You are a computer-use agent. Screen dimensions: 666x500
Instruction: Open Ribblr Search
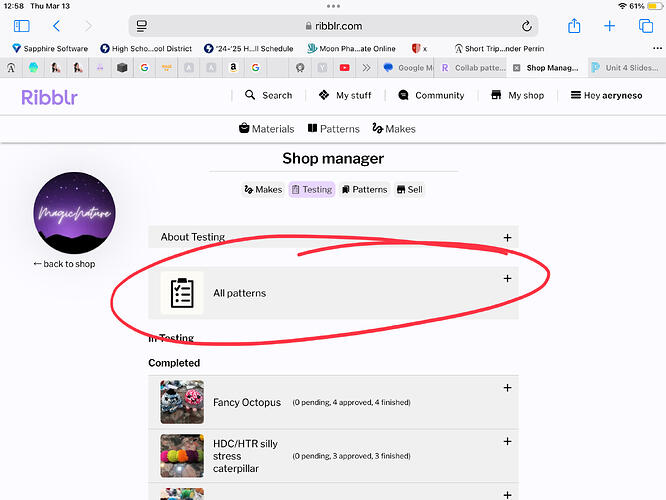coord(268,95)
